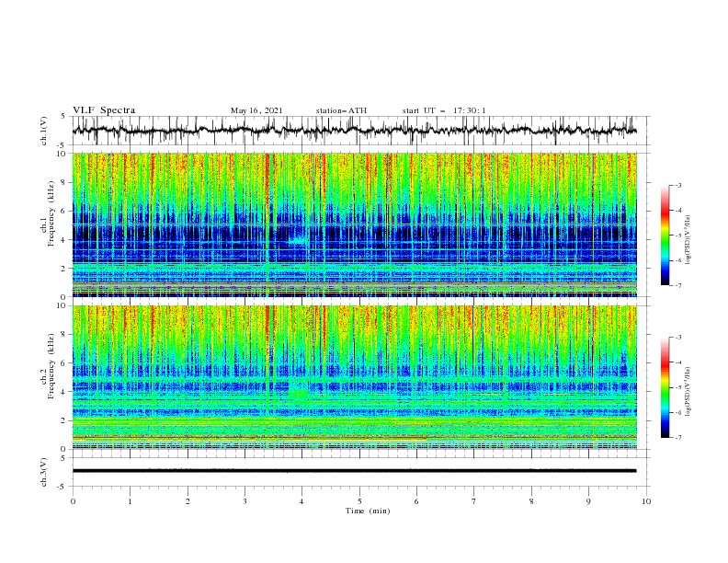Click the "4" tick on the time axis
Screen dimensions: 728x563
click(x=302, y=501)
